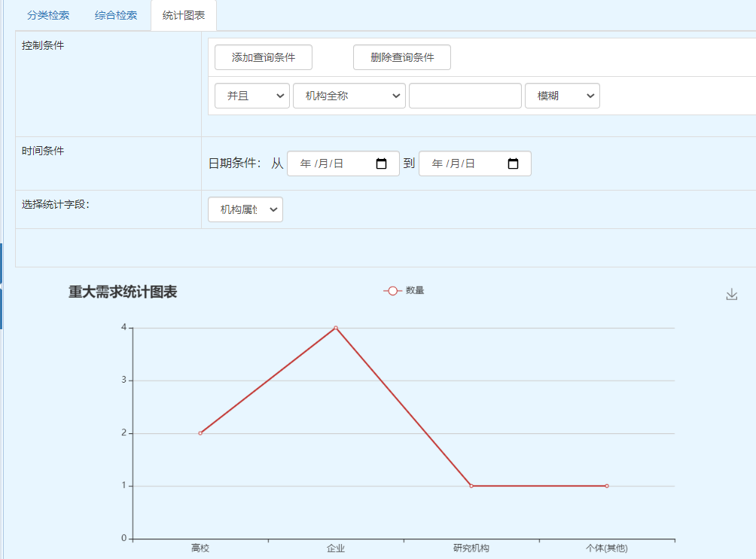
Task: Click the 删除查询条件 button
Action: 402,57
